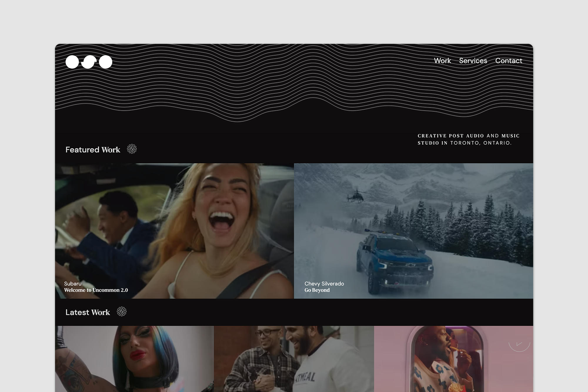This screenshot has height=392, width=588.
Task: Open the Work page from the navigation
Action: (x=442, y=61)
